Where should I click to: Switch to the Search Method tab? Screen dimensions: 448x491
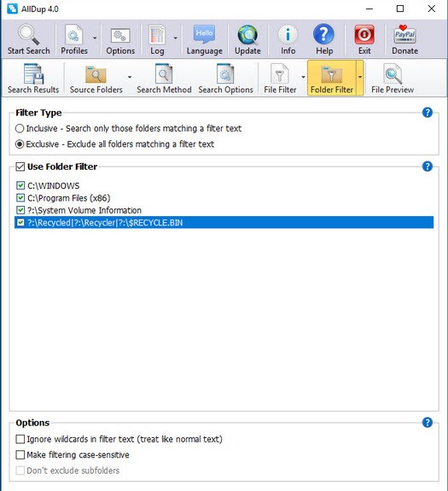pyautogui.click(x=164, y=79)
